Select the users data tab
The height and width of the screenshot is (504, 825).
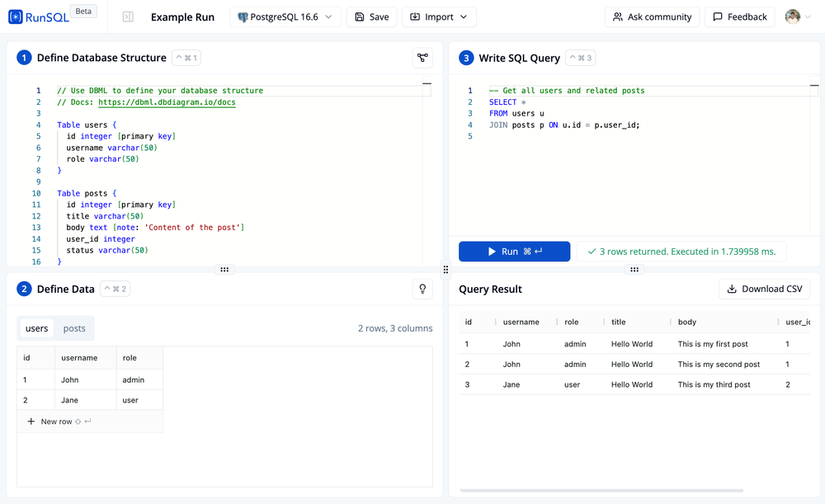pyautogui.click(x=36, y=327)
